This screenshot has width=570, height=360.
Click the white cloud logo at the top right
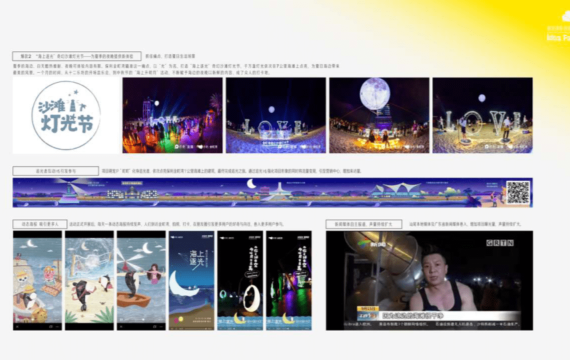(x=566, y=16)
